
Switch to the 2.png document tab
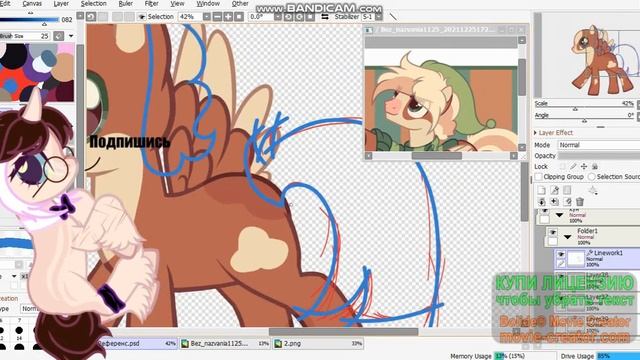click(x=318, y=344)
